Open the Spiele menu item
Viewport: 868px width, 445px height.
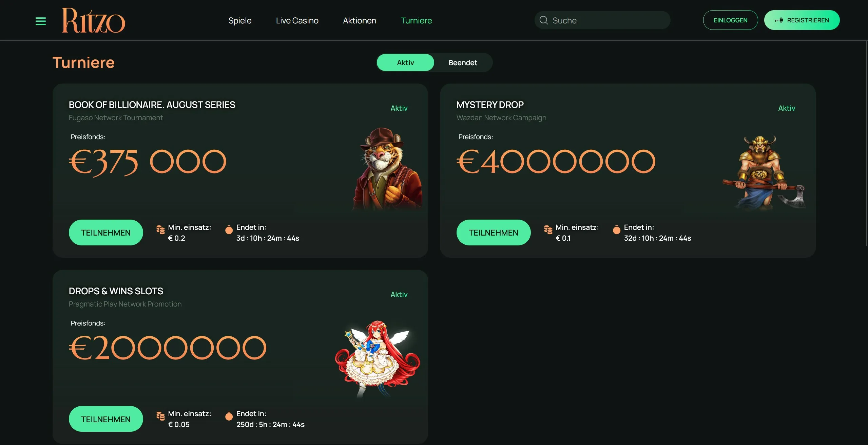[240, 21]
